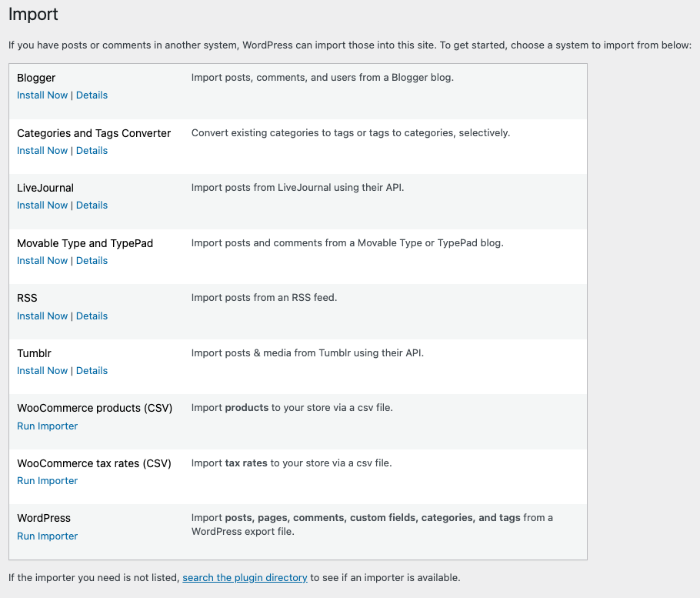The width and height of the screenshot is (700, 598).
Task: Click the intro sentence about importing posts
Action: 350,45
